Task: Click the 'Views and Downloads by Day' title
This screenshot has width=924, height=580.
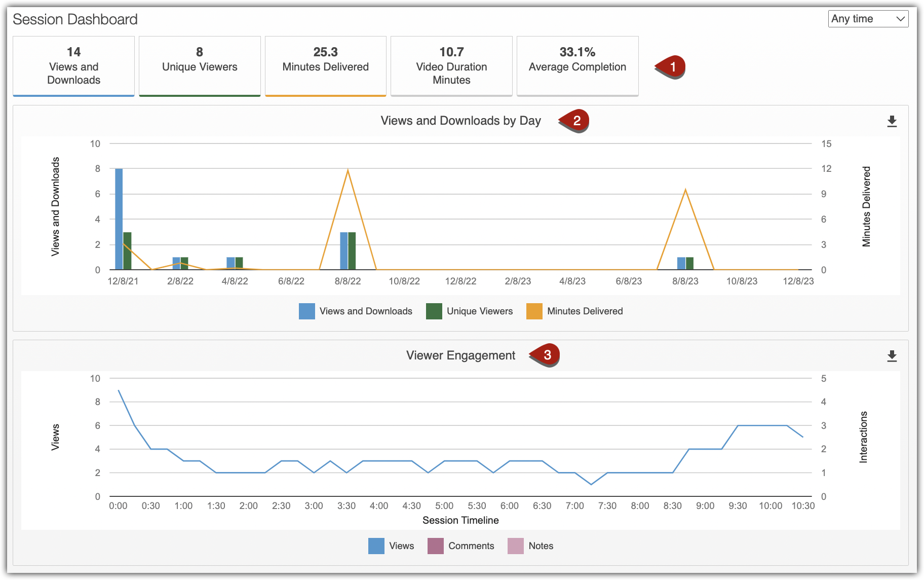Action: pos(461,121)
